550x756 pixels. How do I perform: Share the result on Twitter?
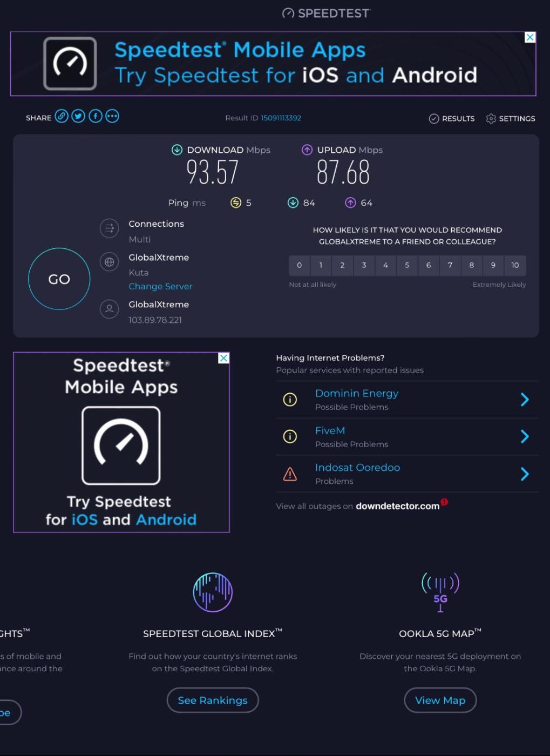(x=78, y=117)
